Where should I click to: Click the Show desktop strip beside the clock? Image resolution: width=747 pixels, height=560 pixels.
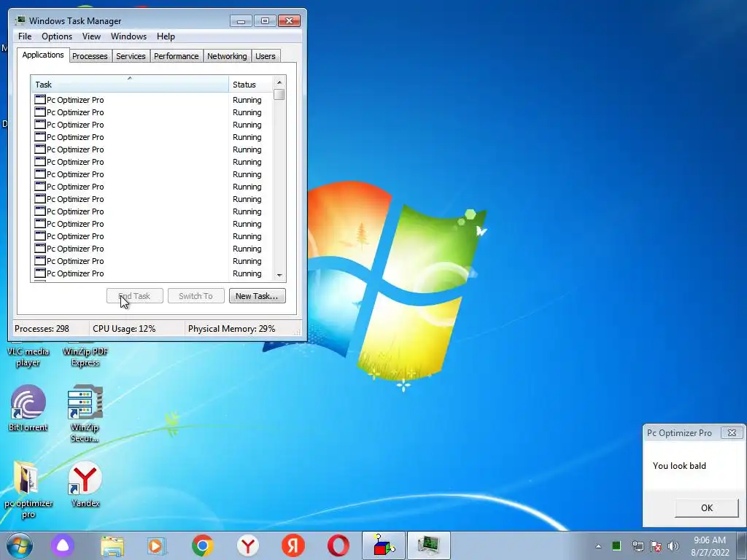pyautogui.click(x=742, y=545)
